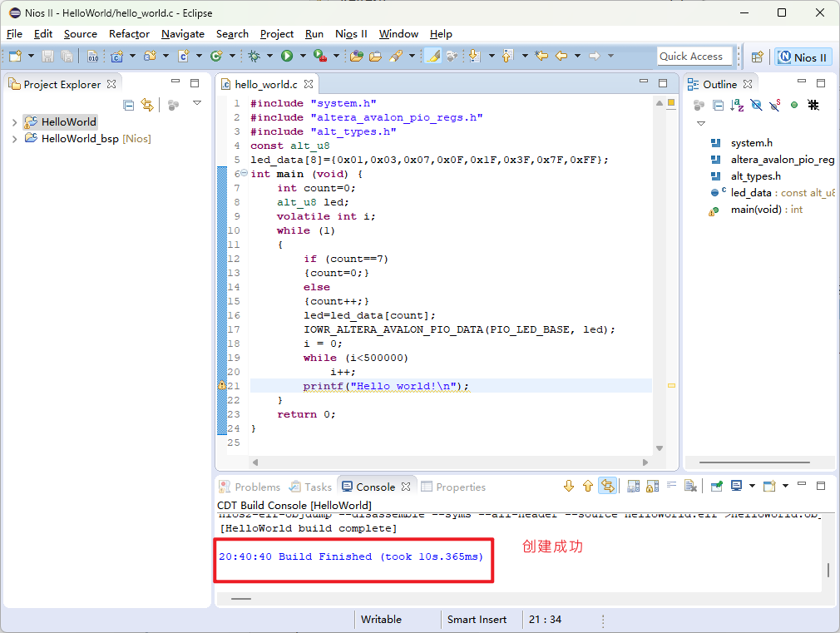
Task: Collapse the main function fold marker
Action: tap(245, 173)
